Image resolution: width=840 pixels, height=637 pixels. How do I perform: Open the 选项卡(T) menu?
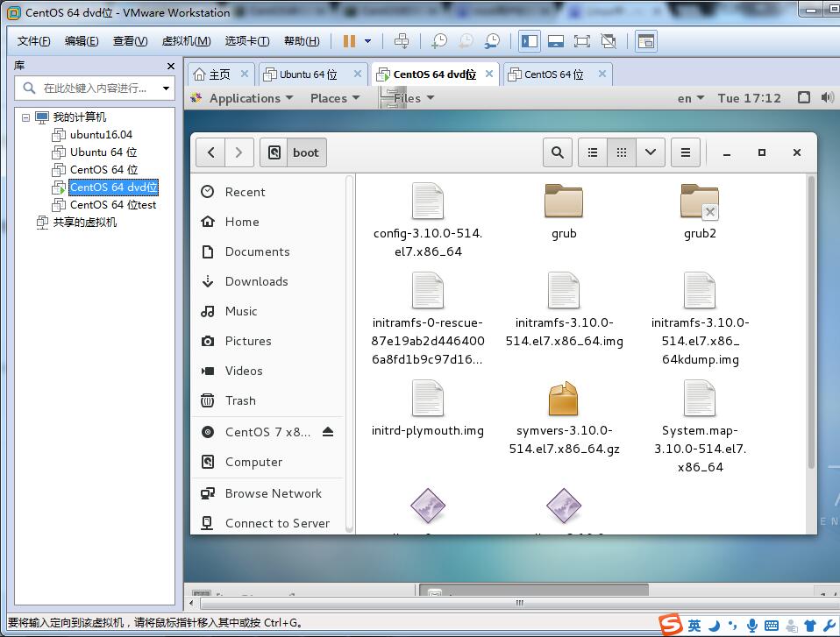(247, 41)
